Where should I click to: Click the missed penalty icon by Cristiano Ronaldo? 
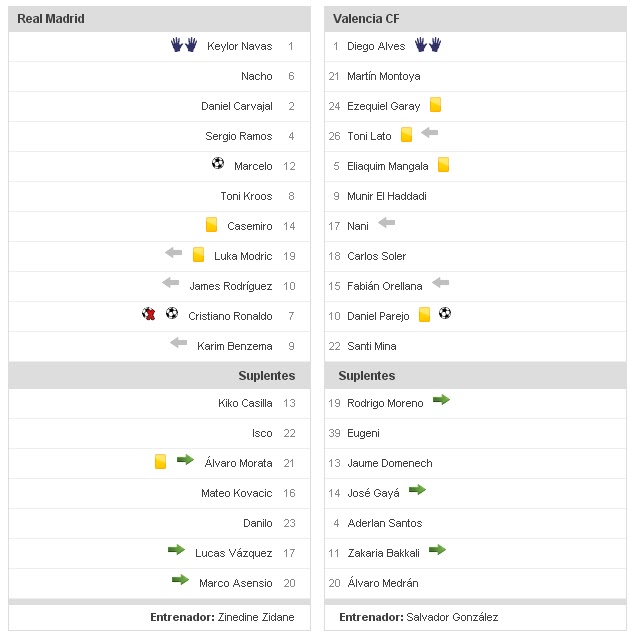pos(150,314)
